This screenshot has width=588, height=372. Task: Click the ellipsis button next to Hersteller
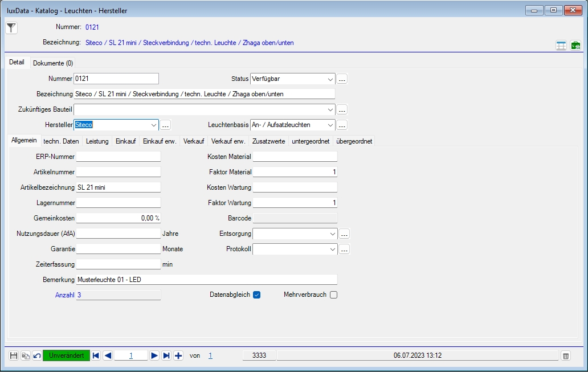click(165, 125)
